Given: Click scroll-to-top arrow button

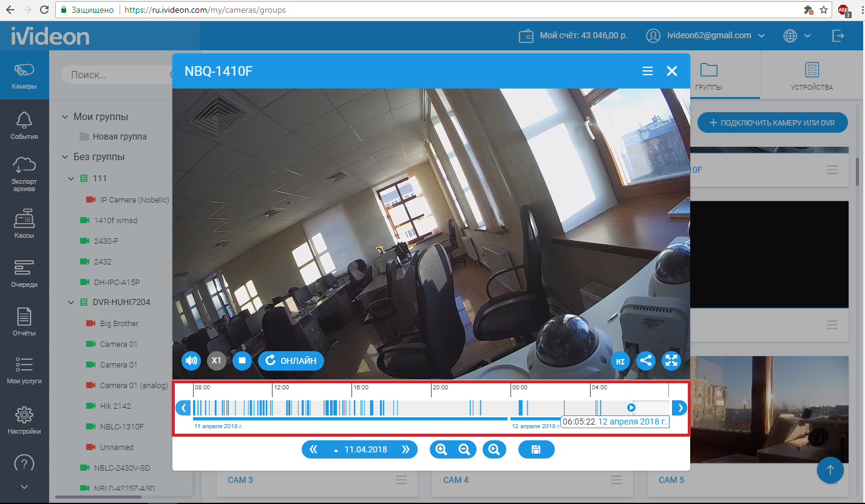Looking at the screenshot, I should (x=830, y=469).
